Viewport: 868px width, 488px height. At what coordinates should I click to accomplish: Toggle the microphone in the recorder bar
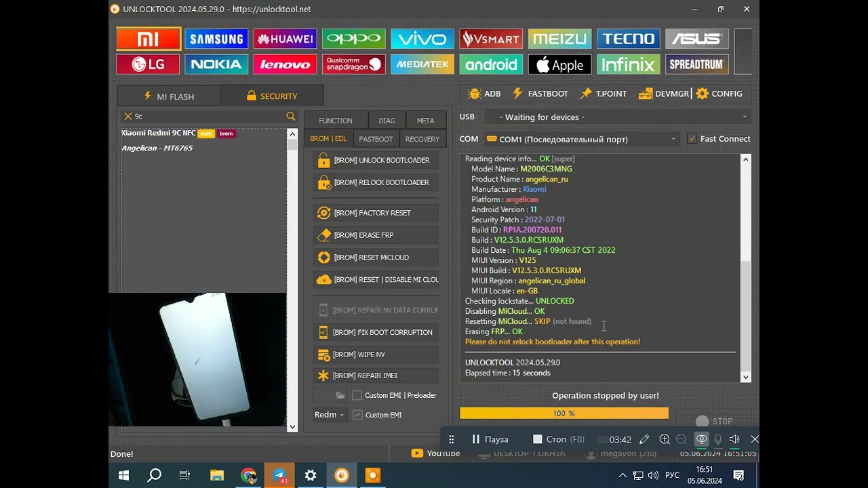point(718,439)
